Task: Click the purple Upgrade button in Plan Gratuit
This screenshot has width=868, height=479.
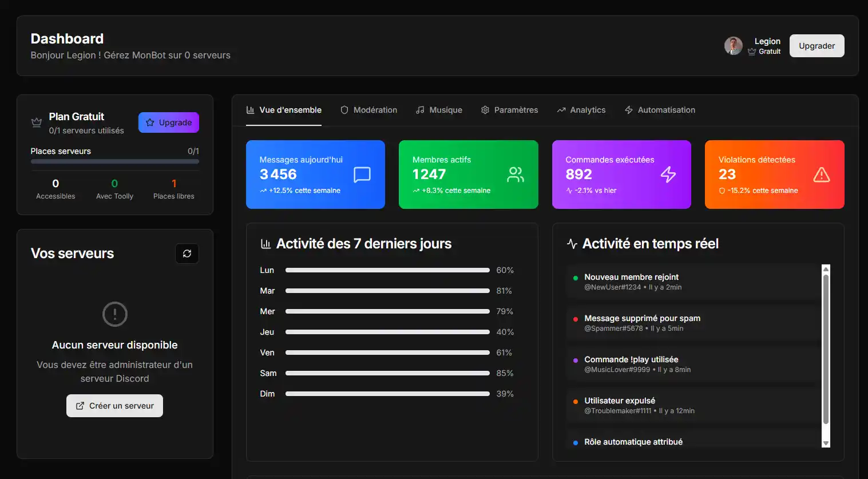Action: point(169,122)
